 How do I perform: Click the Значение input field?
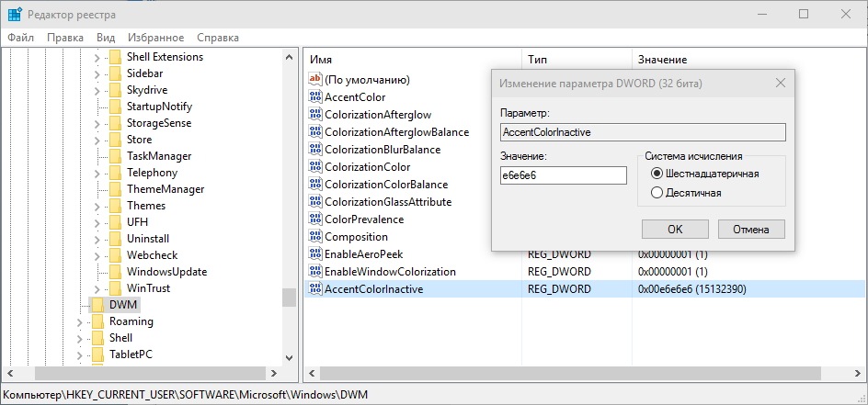pyautogui.click(x=563, y=175)
